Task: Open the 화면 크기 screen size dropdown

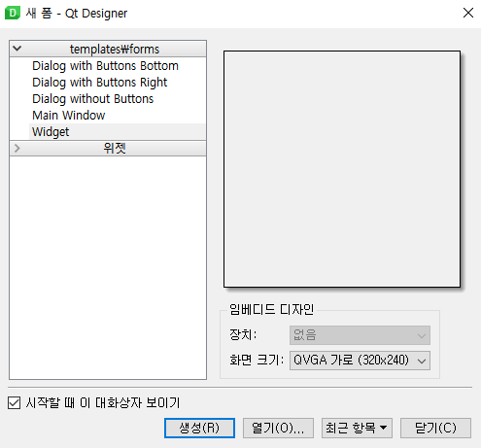Action: (360, 361)
